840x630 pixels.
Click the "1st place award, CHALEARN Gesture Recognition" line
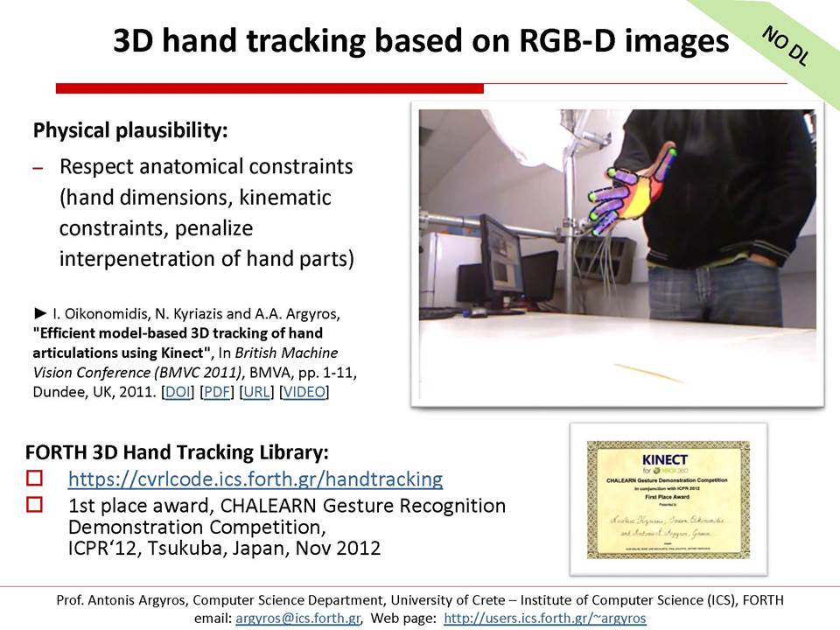point(287,505)
